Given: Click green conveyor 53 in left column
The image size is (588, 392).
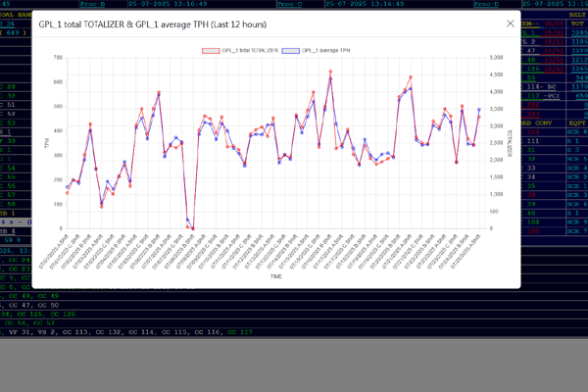Looking at the screenshot, I should pyautogui.click(x=11, y=122).
